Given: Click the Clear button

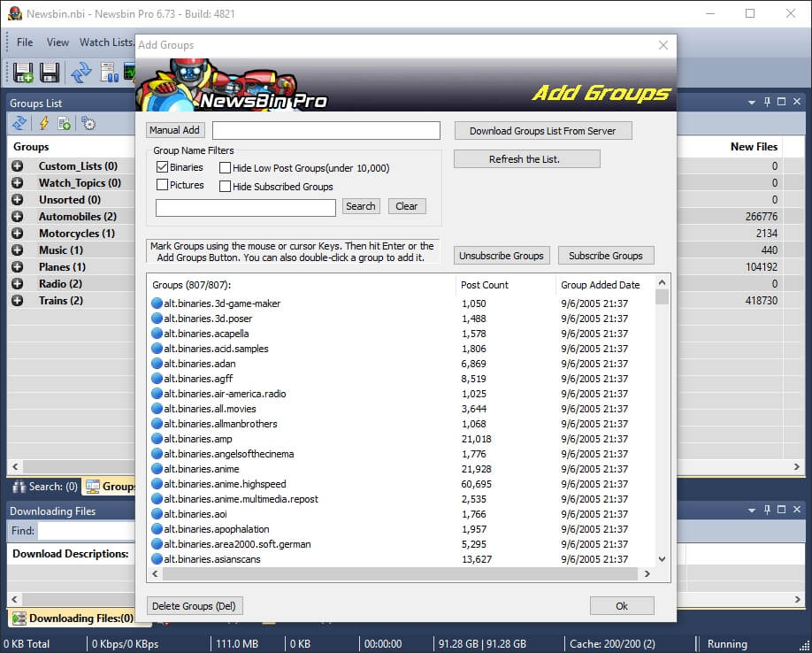Looking at the screenshot, I should 407,206.
